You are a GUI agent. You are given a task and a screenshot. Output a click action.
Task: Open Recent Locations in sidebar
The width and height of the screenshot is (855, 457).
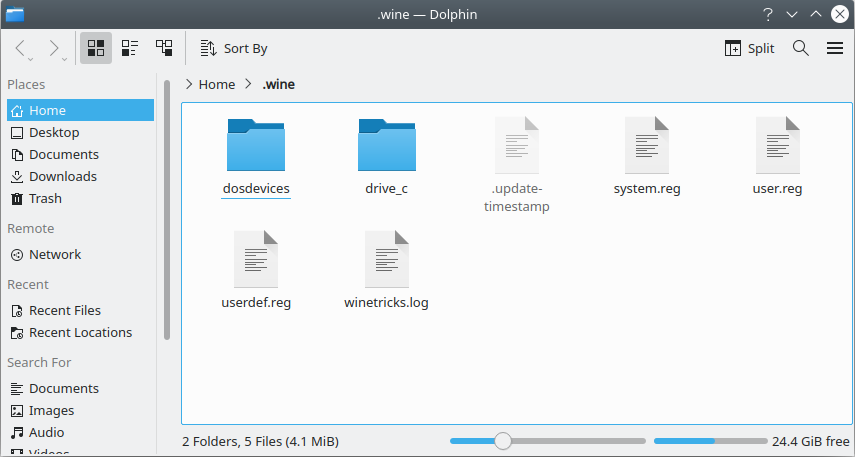80,333
